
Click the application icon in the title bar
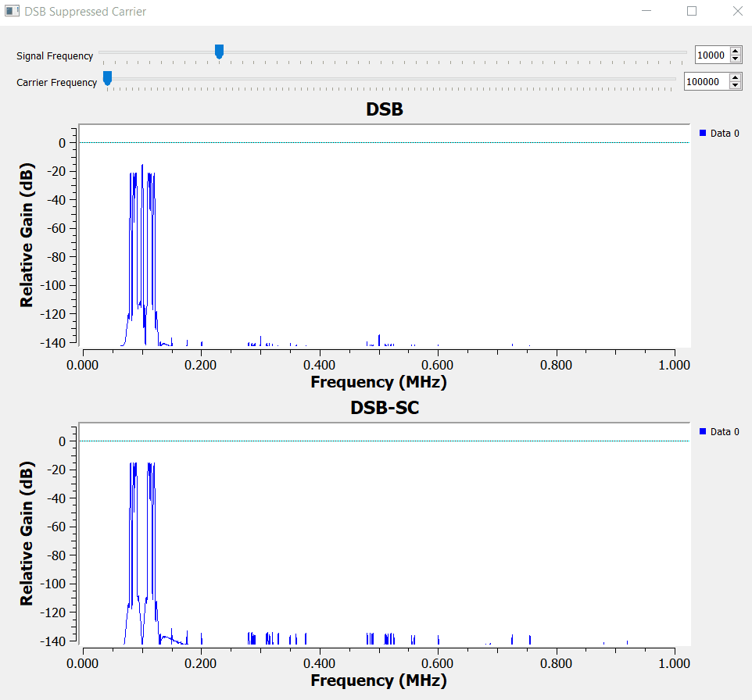(12, 12)
